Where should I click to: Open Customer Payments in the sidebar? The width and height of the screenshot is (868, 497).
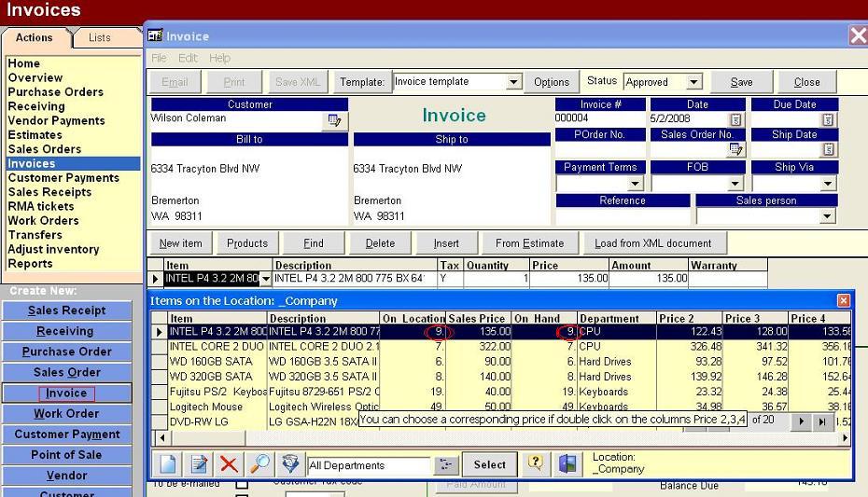pos(63,178)
